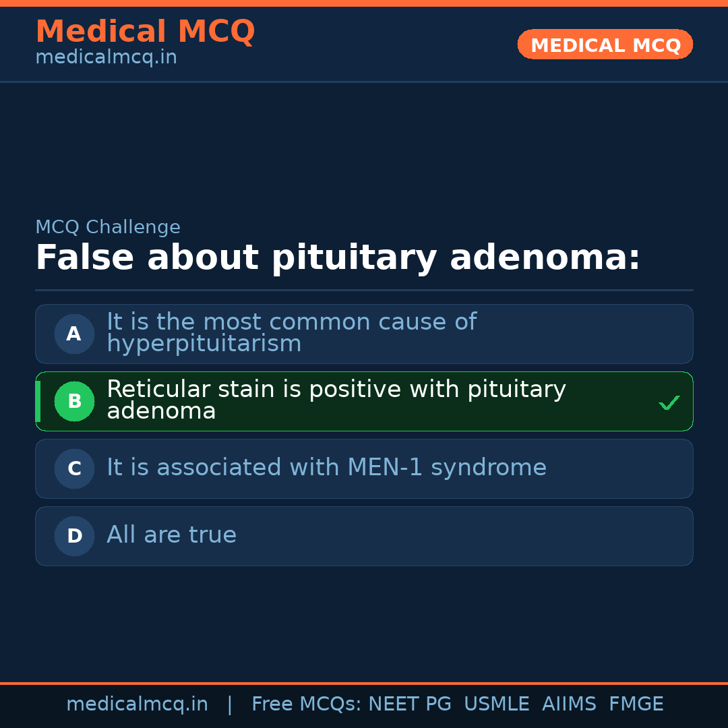Click 'Free MCQs:' text in footer

pyautogui.click(x=307, y=704)
